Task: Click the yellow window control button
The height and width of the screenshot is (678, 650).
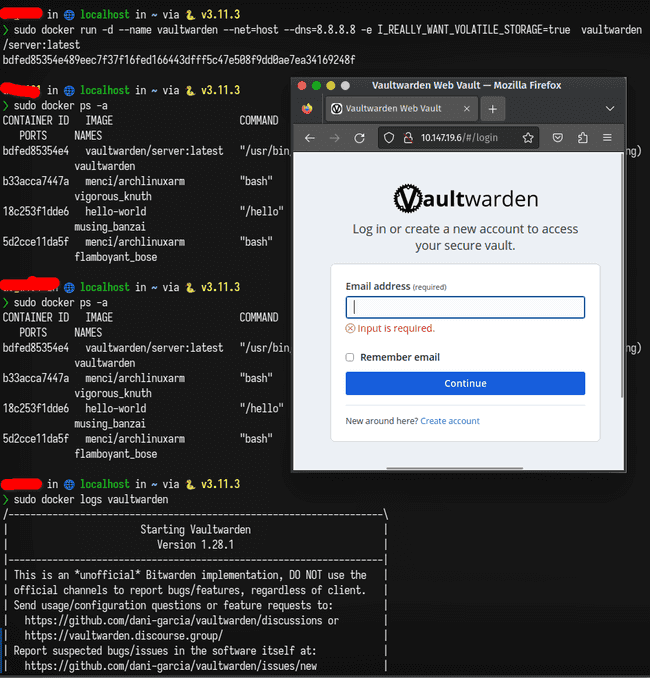Action: pos(331,86)
